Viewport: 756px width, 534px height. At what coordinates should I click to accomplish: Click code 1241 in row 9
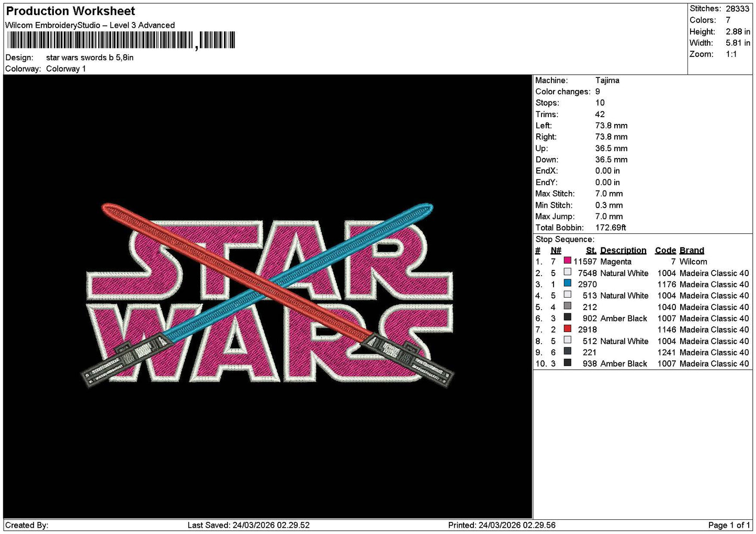click(667, 353)
